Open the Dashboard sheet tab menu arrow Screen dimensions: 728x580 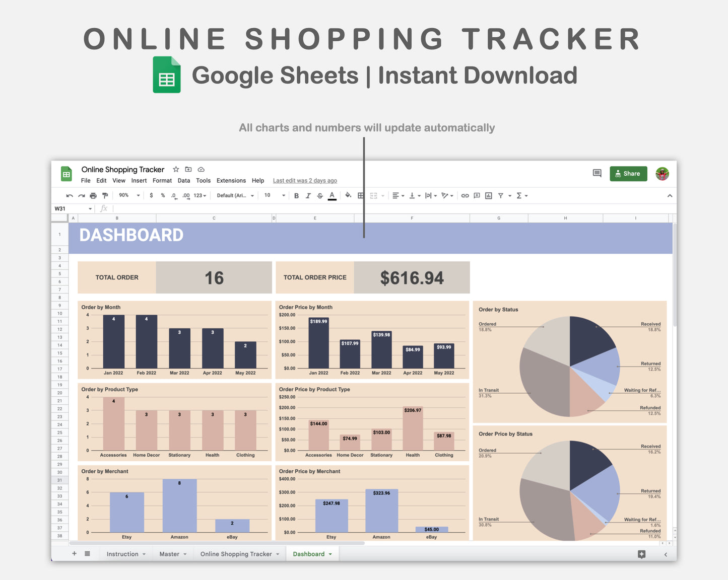[330, 554]
